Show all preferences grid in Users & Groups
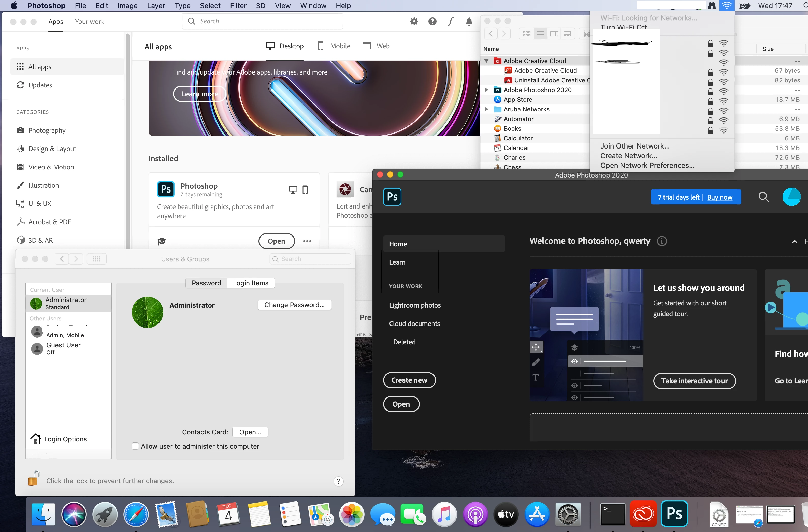This screenshot has height=532, width=808. [x=97, y=259]
